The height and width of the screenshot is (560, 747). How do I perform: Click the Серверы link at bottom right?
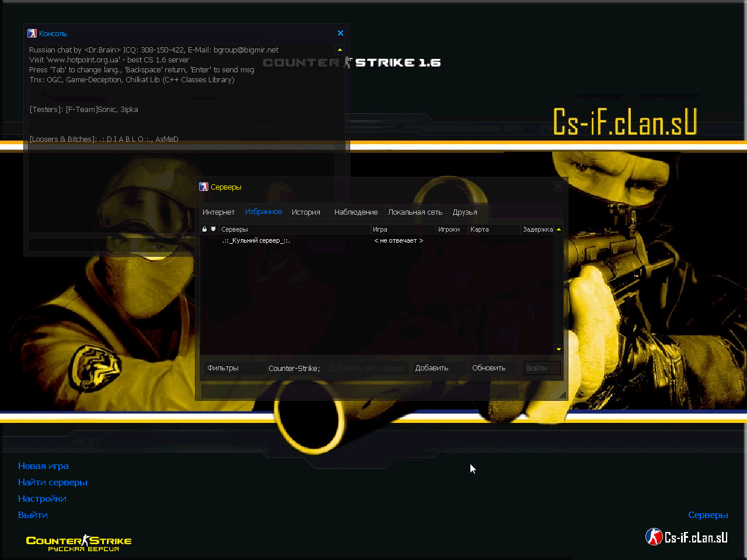pos(708,515)
